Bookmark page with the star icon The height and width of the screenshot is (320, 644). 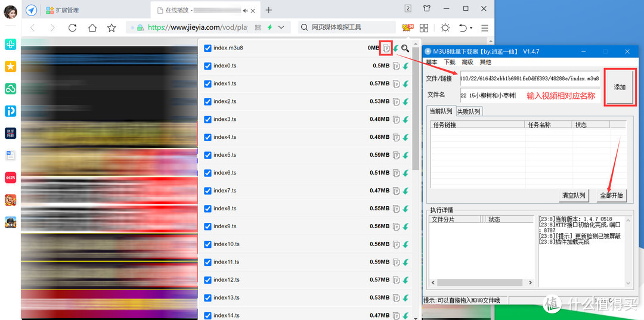tap(112, 28)
